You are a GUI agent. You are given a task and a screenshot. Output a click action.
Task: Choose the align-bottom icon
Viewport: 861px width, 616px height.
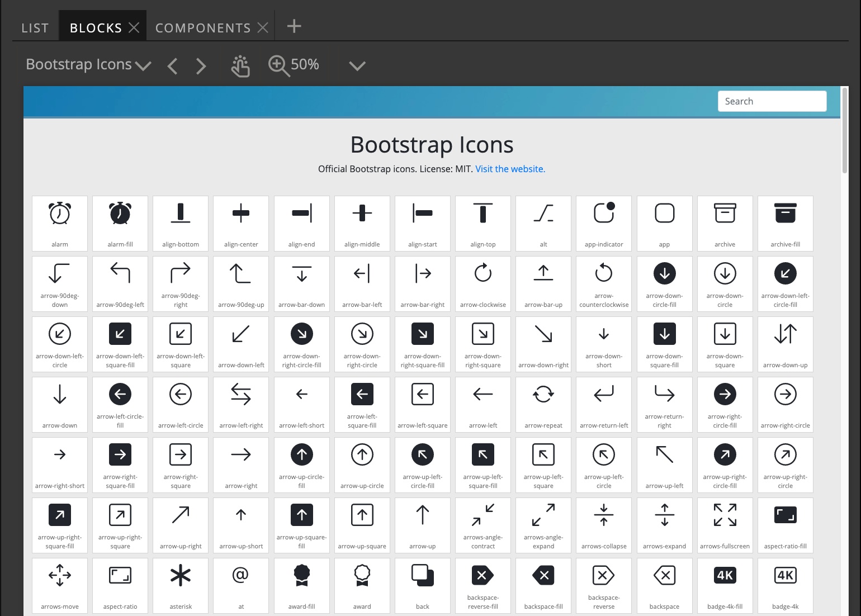[181, 224]
